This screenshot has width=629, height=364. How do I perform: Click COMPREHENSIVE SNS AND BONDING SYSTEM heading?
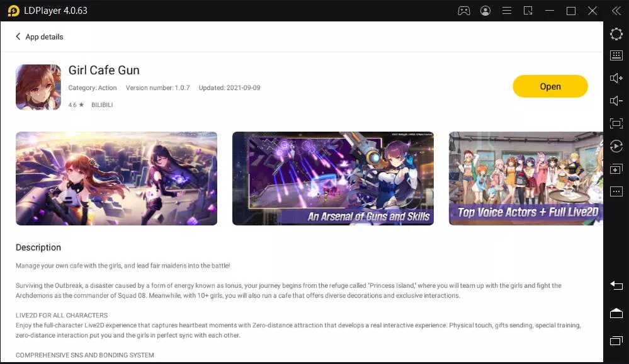pyautogui.click(x=84, y=355)
